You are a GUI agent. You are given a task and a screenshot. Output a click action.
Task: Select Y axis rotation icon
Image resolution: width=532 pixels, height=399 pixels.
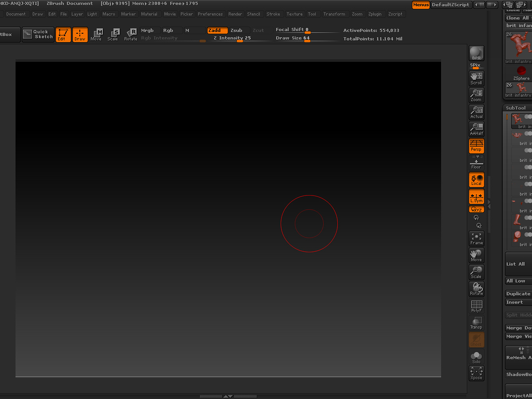click(477, 218)
